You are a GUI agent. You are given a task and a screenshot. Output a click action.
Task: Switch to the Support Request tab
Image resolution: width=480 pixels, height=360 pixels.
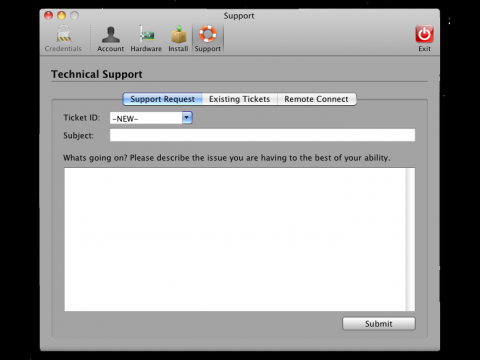(x=162, y=99)
